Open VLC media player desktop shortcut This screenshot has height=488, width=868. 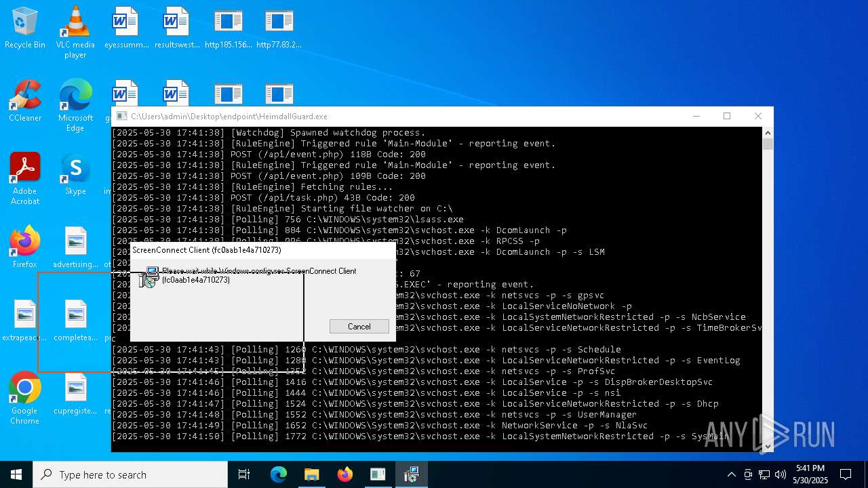click(x=75, y=32)
